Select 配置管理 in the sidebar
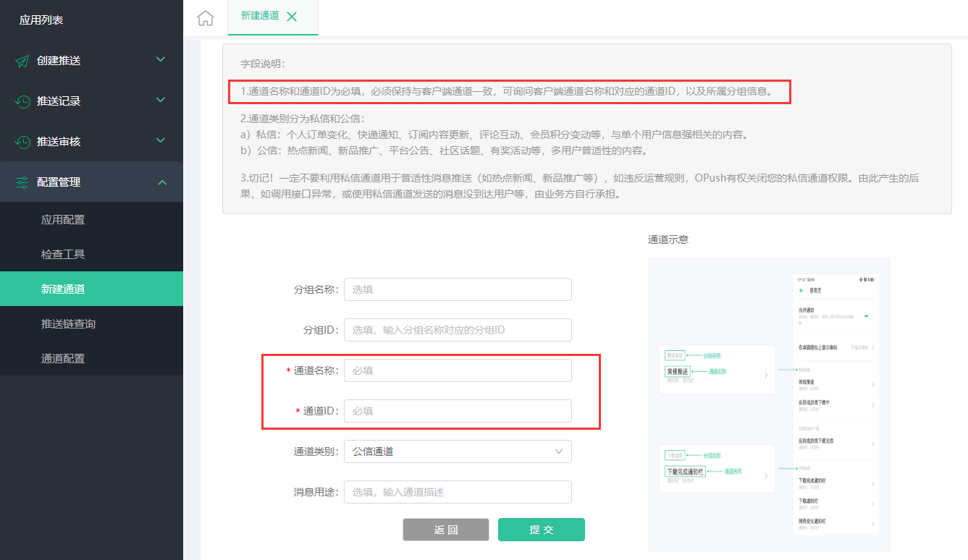This screenshot has width=968, height=560. point(91,182)
